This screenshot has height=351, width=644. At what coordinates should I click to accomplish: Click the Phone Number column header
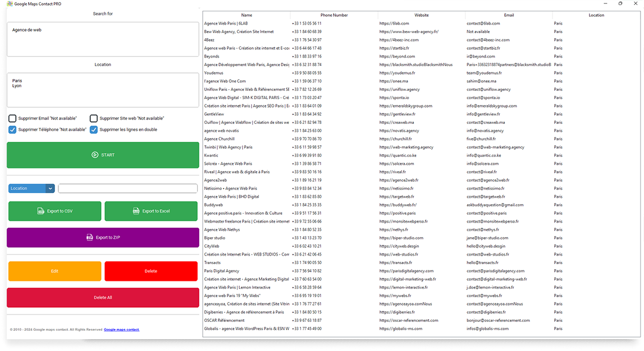coord(334,15)
